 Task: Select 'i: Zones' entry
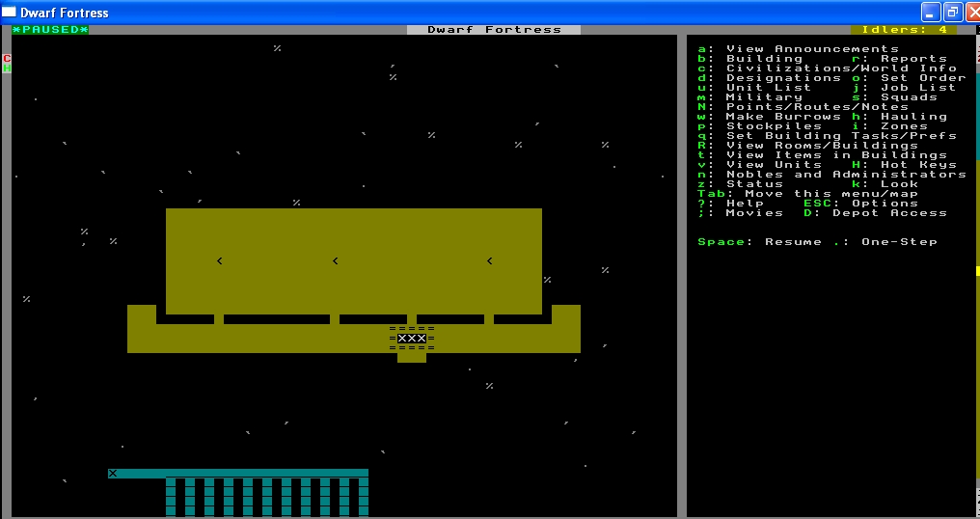coord(890,125)
